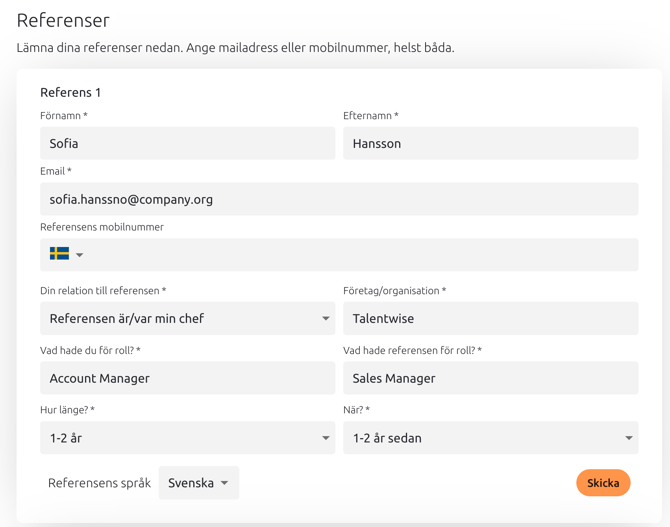This screenshot has width=670, height=527.
Task: Click the Referenser page title
Action: pyautogui.click(x=63, y=21)
